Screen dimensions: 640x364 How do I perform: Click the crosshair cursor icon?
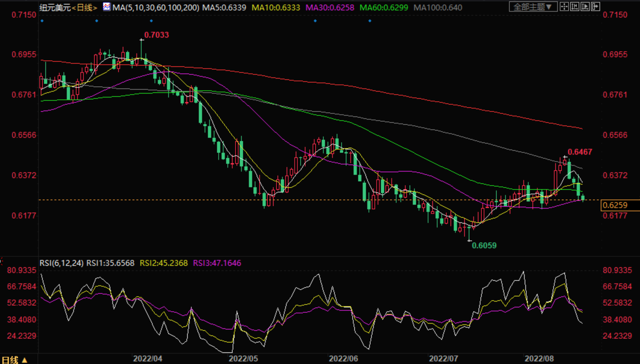tap(564, 6)
